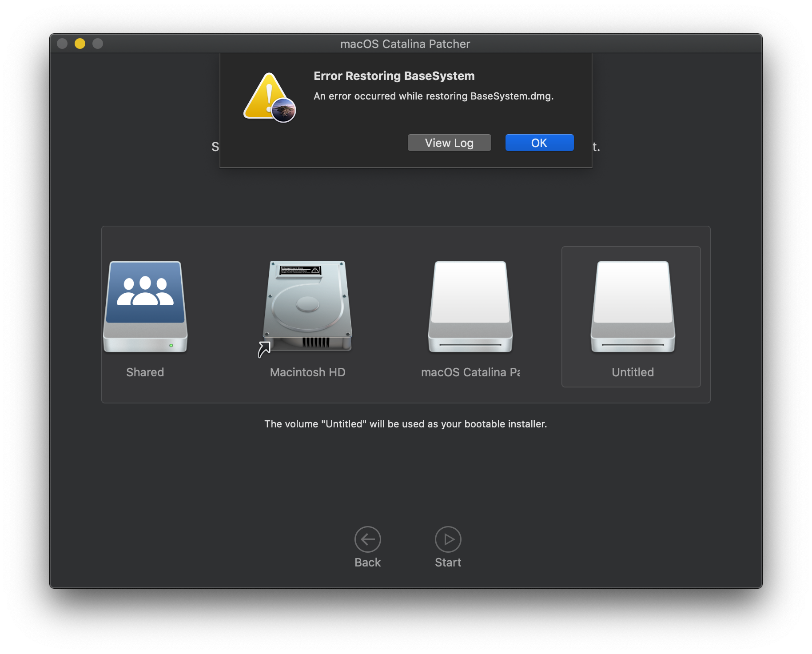
Task: Click the 'Untitled' volume label
Action: pyautogui.click(x=633, y=372)
